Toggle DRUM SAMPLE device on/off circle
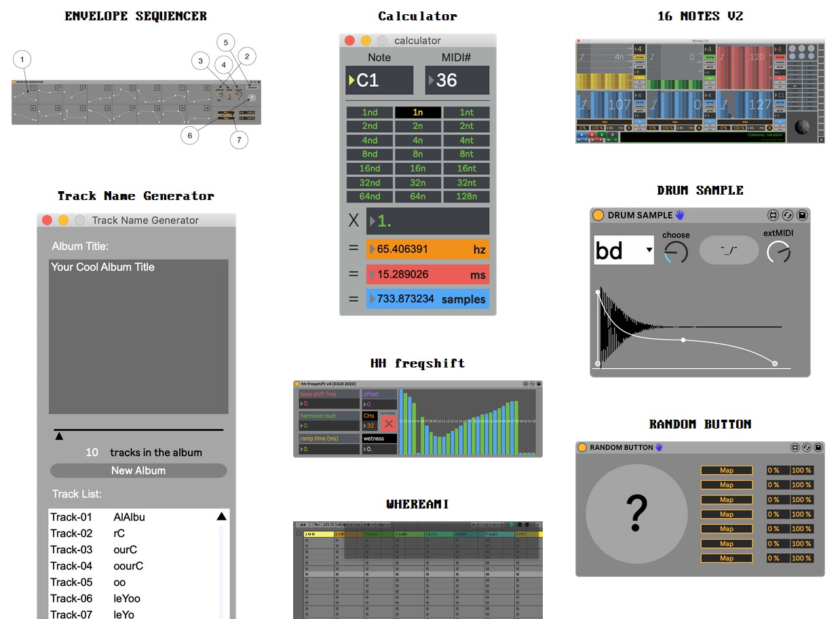The height and width of the screenshot is (619, 840). click(x=598, y=216)
